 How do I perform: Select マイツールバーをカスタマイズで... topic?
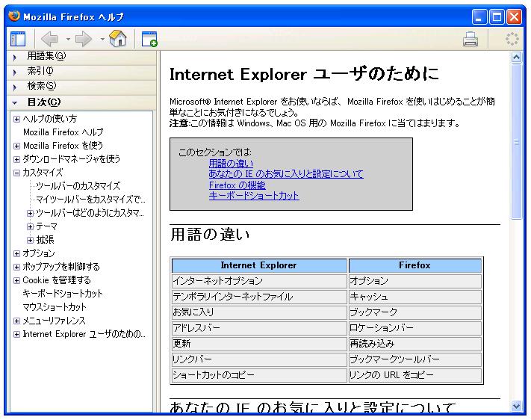tap(90, 200)
